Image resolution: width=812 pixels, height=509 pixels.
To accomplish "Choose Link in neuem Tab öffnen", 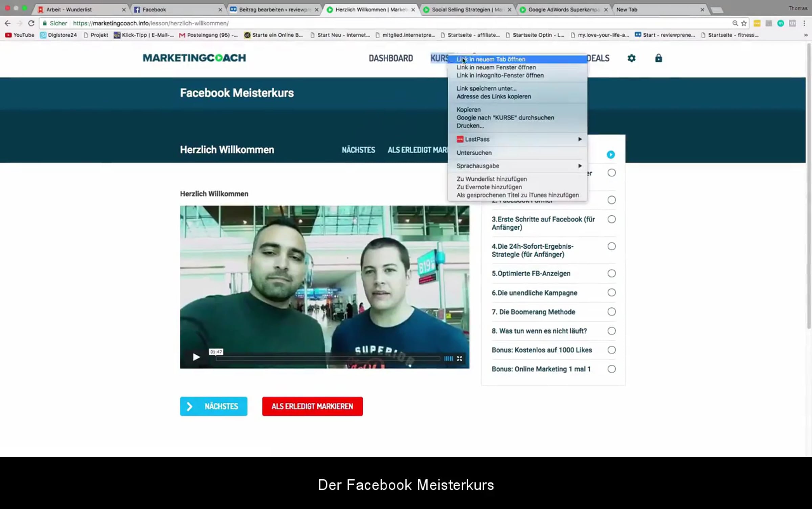I will point(518,59).
